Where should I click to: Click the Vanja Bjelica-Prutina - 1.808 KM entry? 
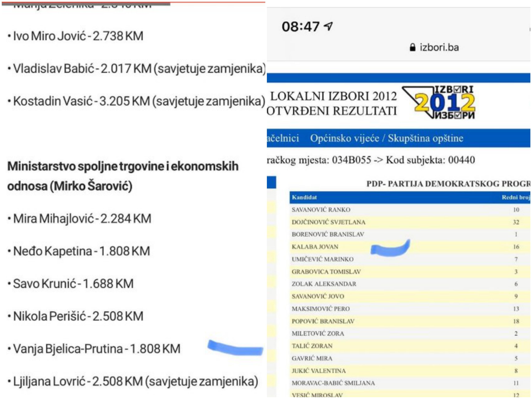tap(94, 349)
